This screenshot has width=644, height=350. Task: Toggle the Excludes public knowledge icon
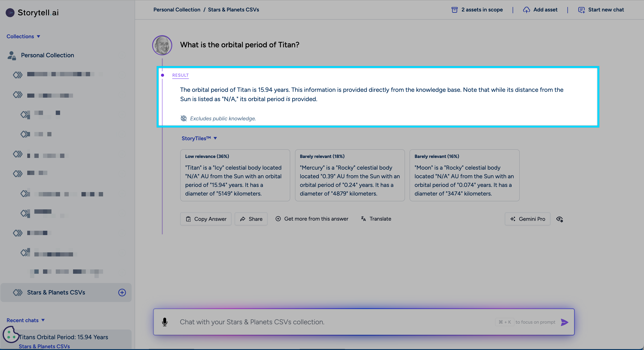point(184,118)
